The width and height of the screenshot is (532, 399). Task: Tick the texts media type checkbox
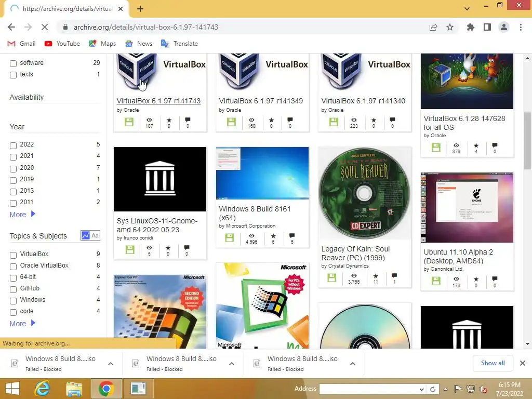pyautogui.click(x=13, y=75)
